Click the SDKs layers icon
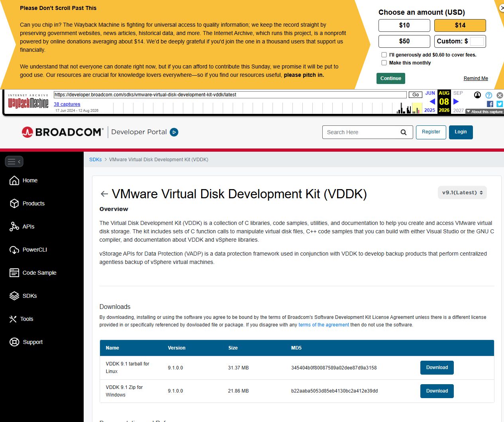 point(14,296)
